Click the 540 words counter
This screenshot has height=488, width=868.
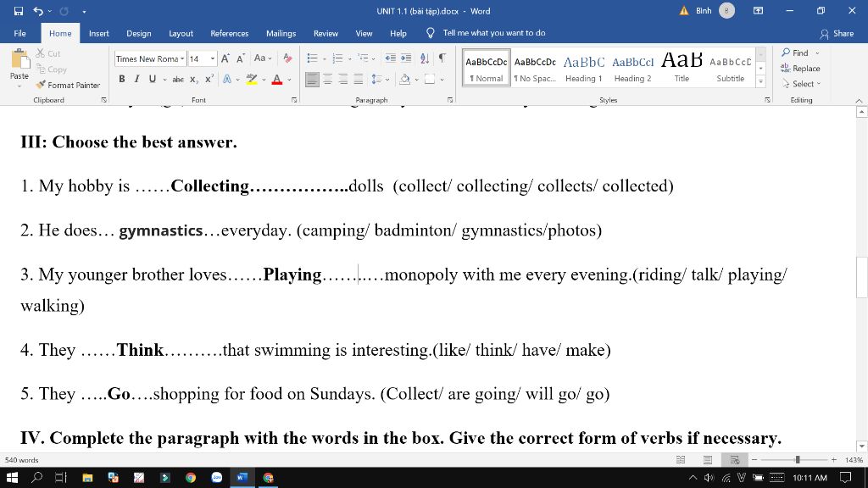click(21, 460)
